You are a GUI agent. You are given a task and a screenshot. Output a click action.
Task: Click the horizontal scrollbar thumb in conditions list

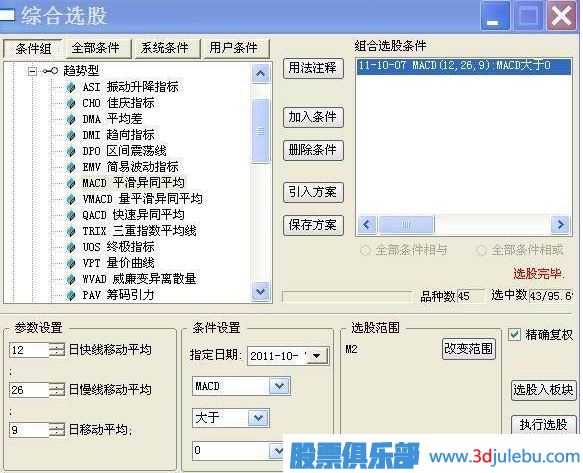(406, 225)
